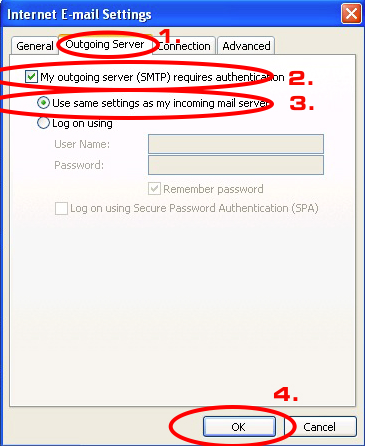The height and width of the screenshot is (446, 365).
Task: Click the User Name: label text
Action: pyautogui.click(x=82, y=144)
